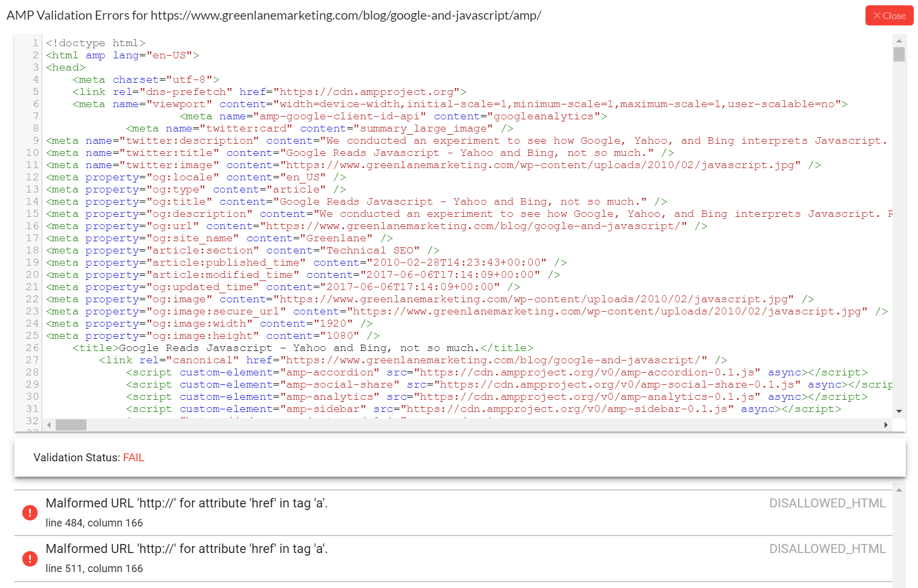The width and height of the screenshot is (918, 588).
Task: Click the error icon for line 484
Action: (30, 513)
